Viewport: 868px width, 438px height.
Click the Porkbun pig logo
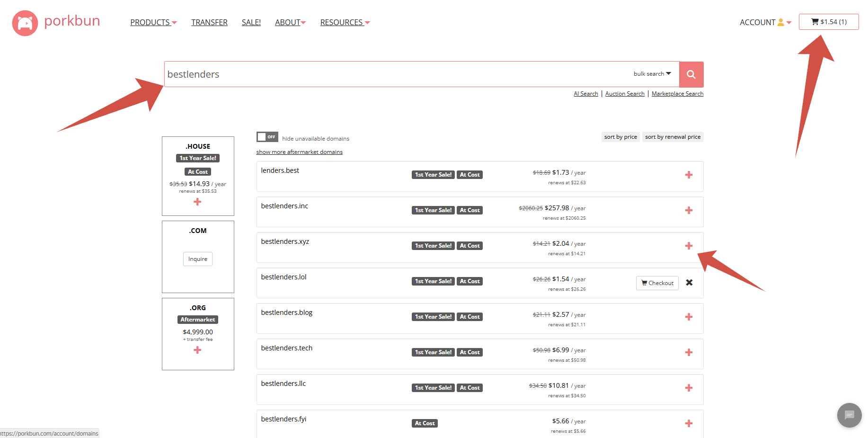click(x=25, y=23)
